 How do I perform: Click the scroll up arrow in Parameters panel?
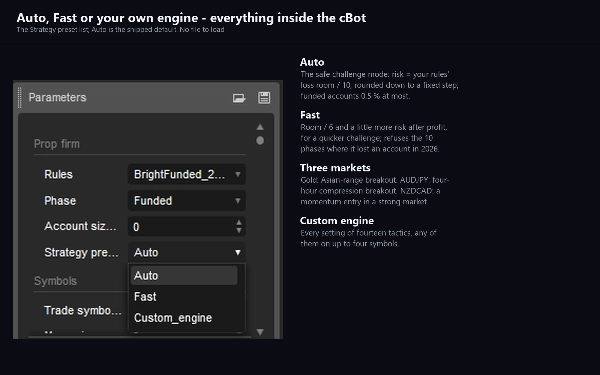pos(260,127)
